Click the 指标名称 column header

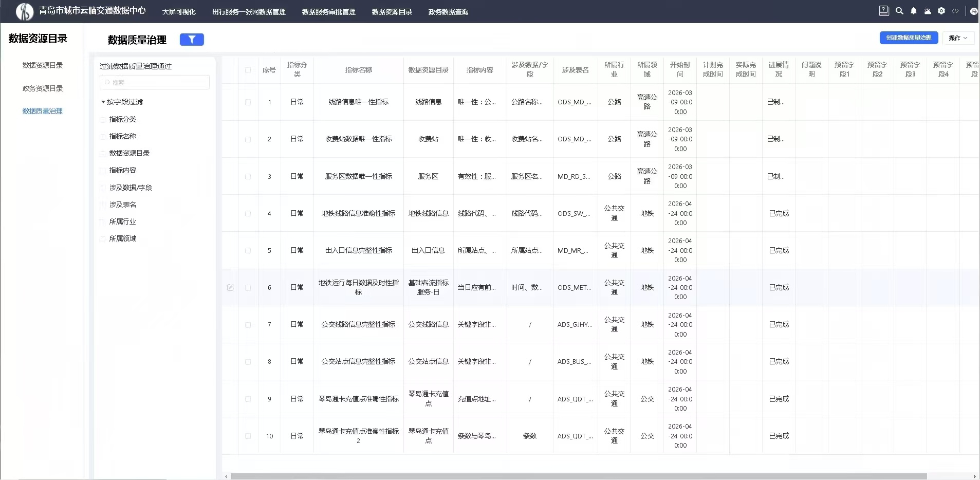pyautogui.click(x=359, y=70)
